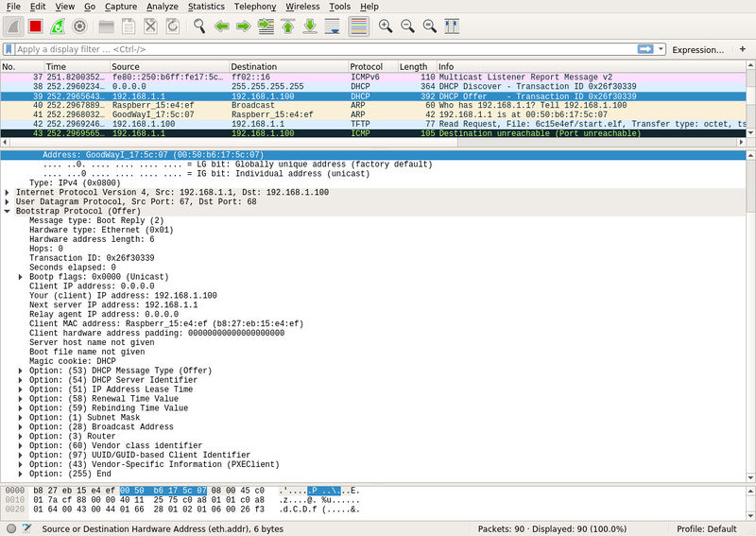Sort packets by Source column header
Image resolution: width=756 pixels, height=536 pixels.
click(169, 66)
